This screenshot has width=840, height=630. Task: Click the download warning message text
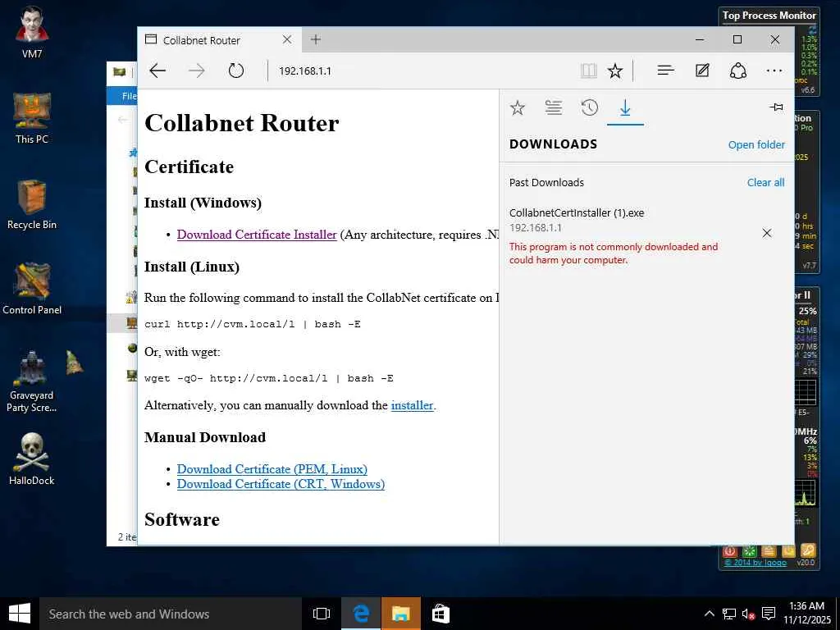614,253
